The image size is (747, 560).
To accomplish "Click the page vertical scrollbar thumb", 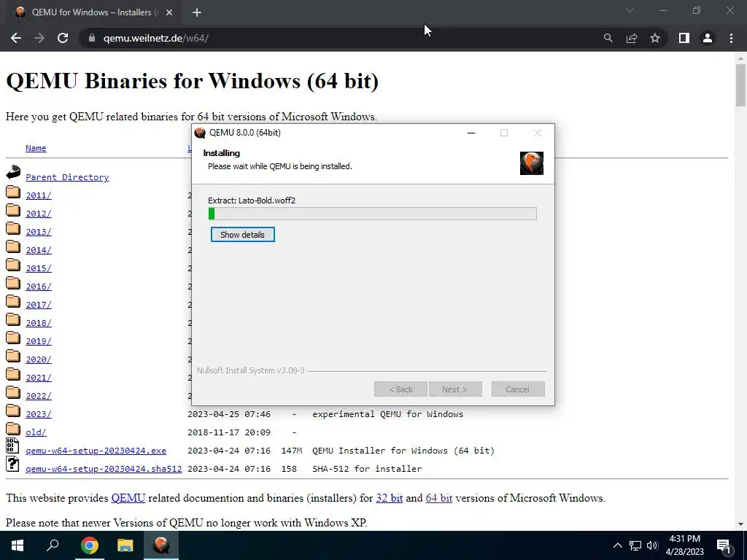I will coord(740,85).
